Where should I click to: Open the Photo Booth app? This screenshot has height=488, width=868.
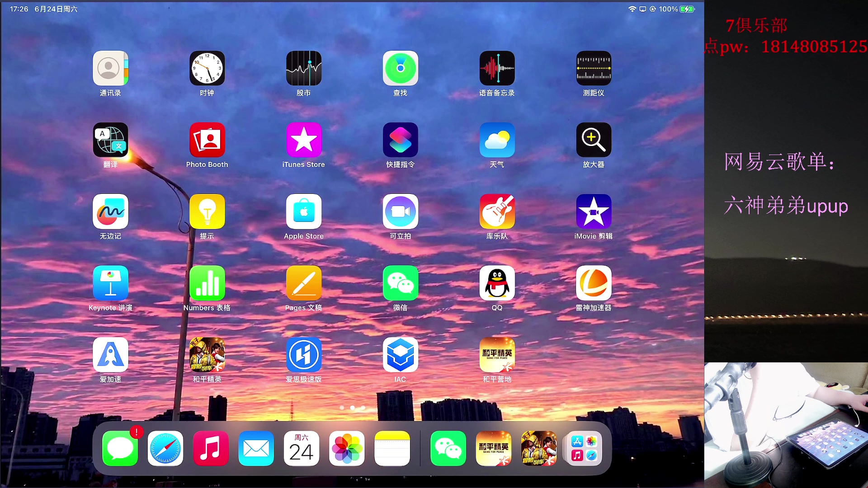point(207,140)
